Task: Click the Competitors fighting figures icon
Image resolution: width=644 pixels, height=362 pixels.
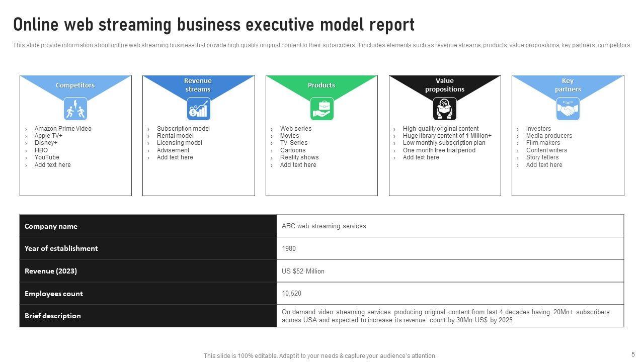Action: click(x=75, y=109)
